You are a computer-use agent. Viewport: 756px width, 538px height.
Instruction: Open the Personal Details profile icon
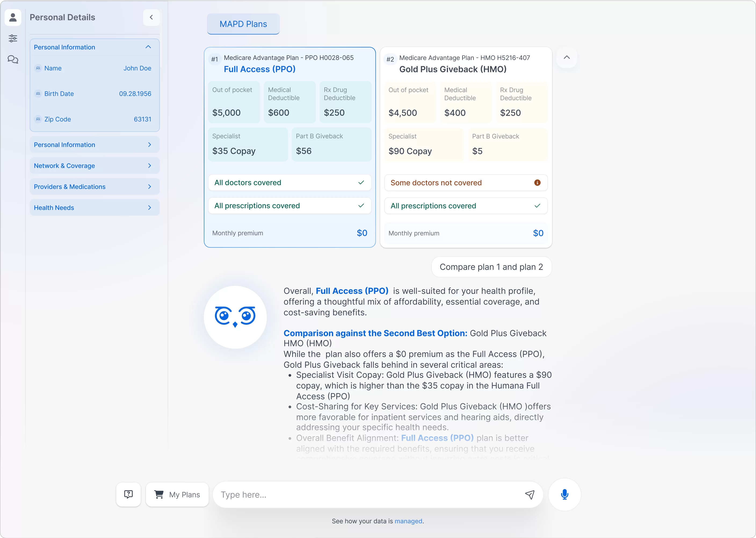13,17
